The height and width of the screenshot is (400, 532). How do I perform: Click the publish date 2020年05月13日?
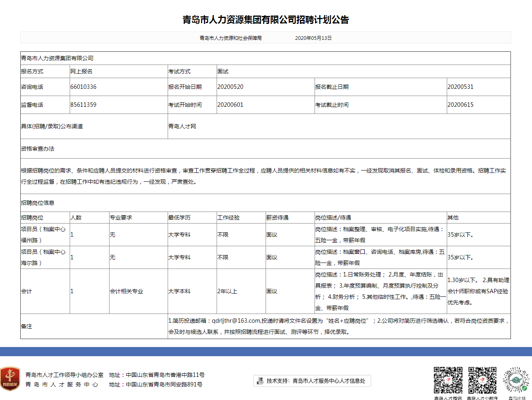point(313,38)
